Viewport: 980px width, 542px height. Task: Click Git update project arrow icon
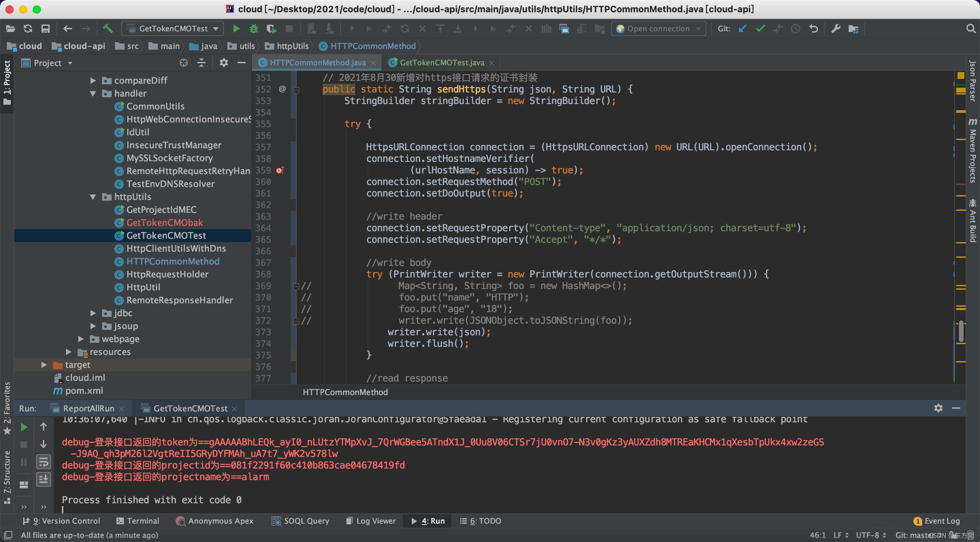742,29
